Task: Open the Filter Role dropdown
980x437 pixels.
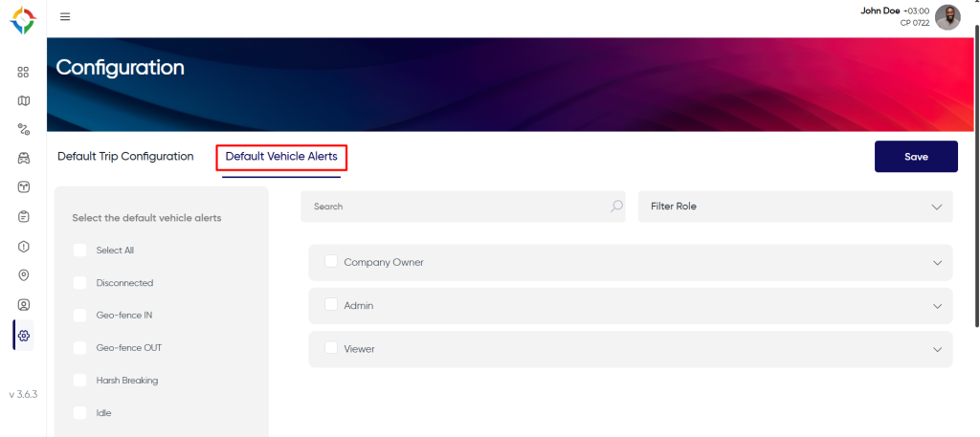Action: [x=795, y=206]
